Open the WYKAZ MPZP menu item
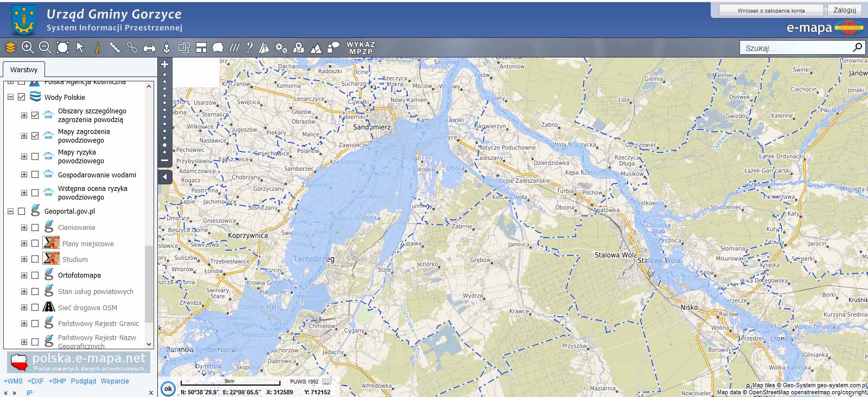Screen dimensions: 868x397 tap(361, 48)
